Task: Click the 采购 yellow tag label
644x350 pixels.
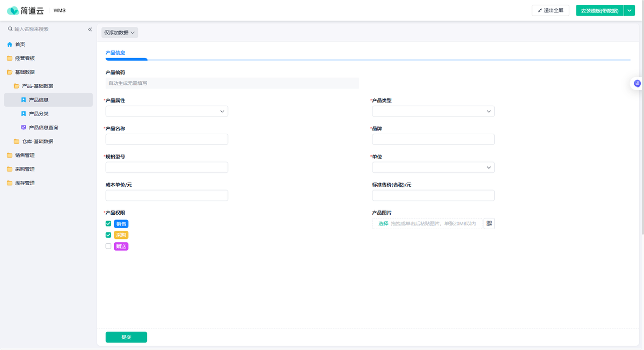Action: pyautogui.click(x=121, y=235)
